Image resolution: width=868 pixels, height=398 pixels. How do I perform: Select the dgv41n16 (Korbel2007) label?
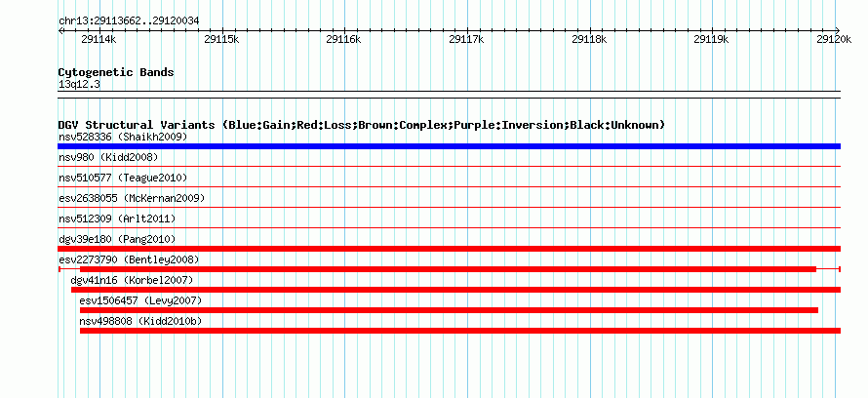(133, 280)
